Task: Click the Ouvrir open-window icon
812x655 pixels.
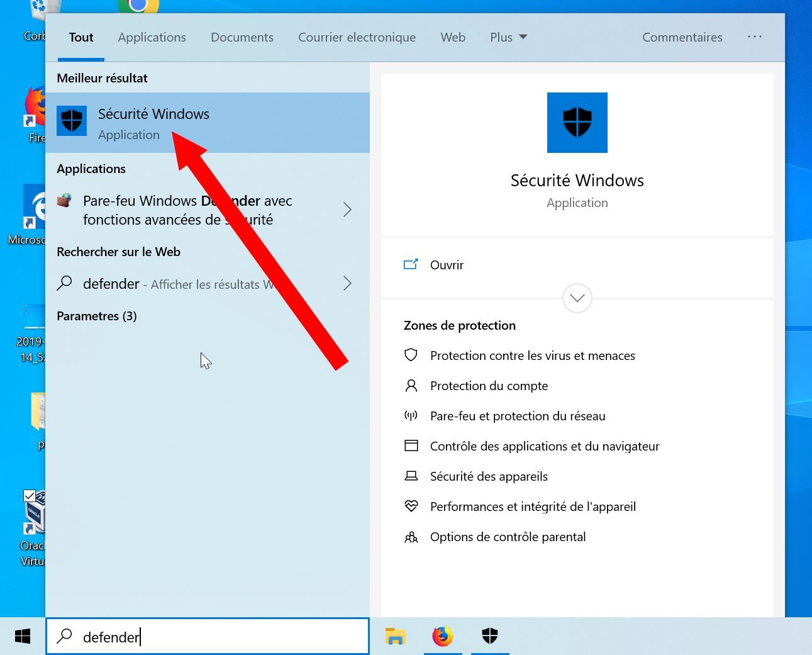Action: click(x=411, y=265)
